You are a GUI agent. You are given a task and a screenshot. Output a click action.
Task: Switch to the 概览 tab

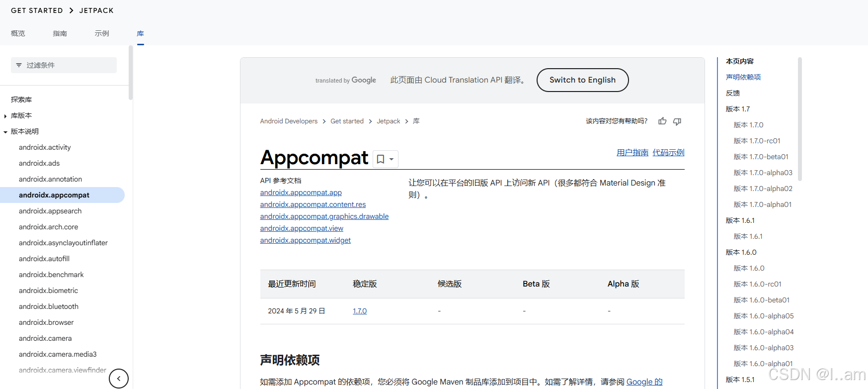point(18,33)
